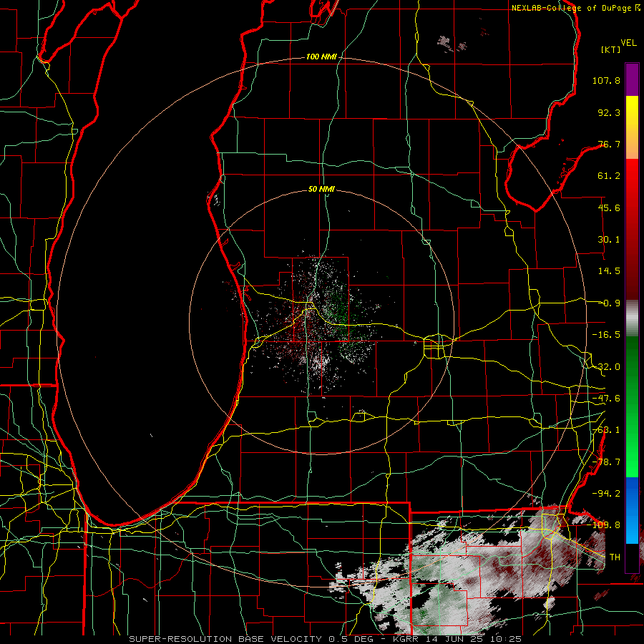Screen dimensions: 644x644
Task: Pick the red gradient segment of the color bar
Action: click(632, 229)
